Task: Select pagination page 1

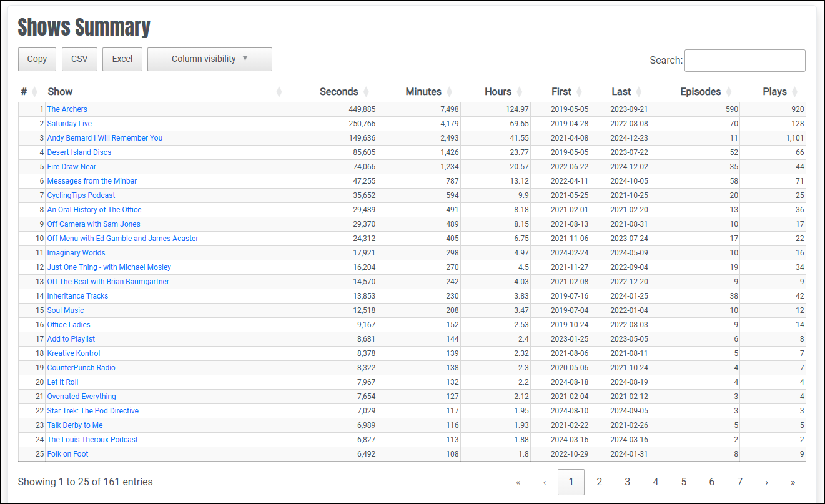Action: (x=571, y=482)
